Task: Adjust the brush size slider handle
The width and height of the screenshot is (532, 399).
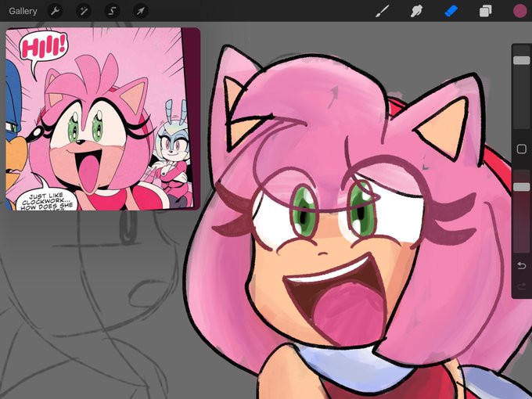Action: pyautogui.click(x=522, y=60)
